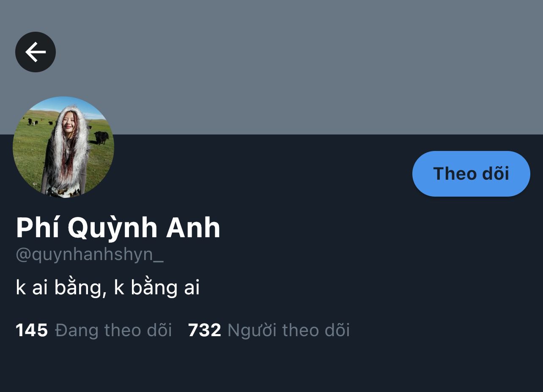
Task: Click the Người theo dõi label
Action: (x=289, y=330)
